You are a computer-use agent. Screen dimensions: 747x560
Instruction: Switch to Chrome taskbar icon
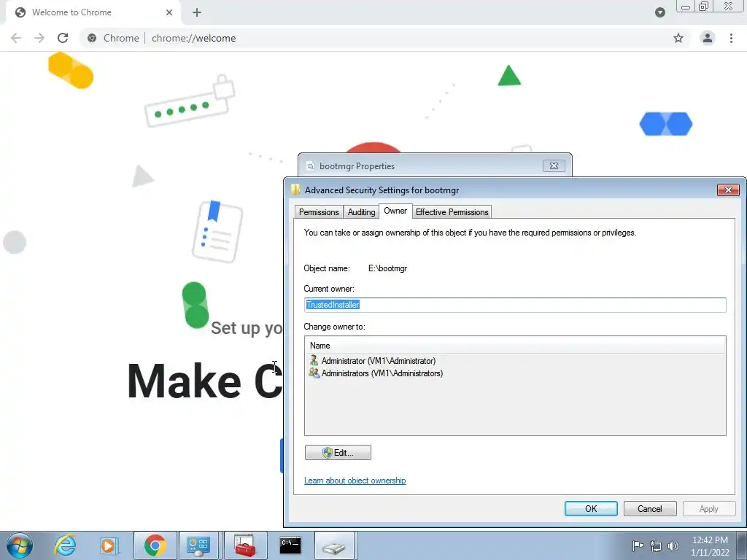coord(155,545)
